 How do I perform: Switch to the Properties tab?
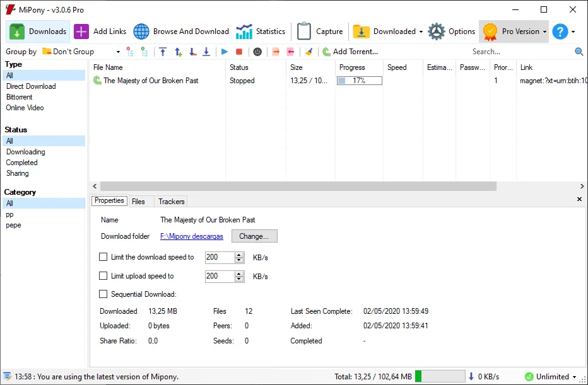(109, 201)
